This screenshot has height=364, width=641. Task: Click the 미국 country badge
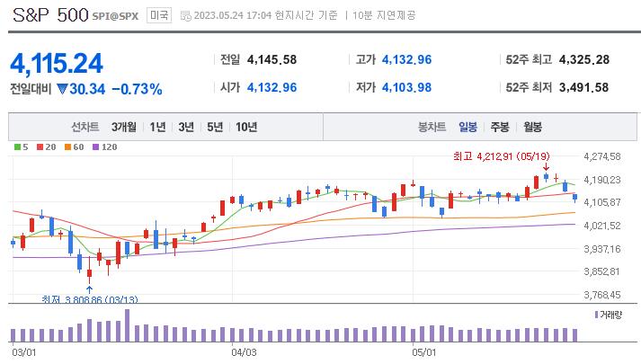[x=159, y=15]
